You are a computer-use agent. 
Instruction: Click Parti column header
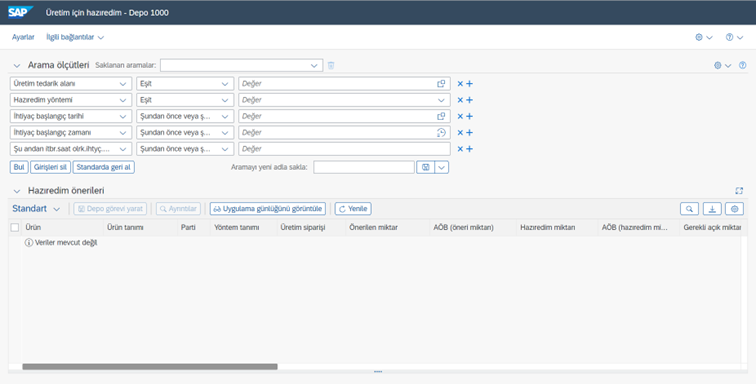(193, 227)
